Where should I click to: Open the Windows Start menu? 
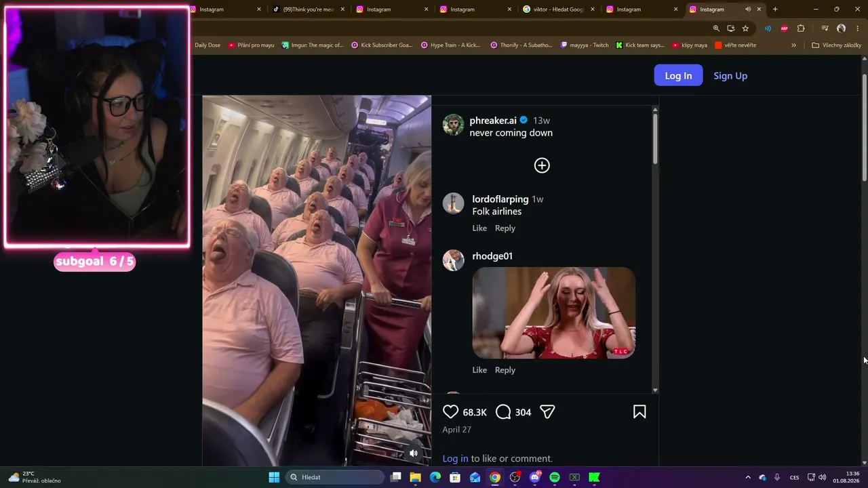pos(274,477)
